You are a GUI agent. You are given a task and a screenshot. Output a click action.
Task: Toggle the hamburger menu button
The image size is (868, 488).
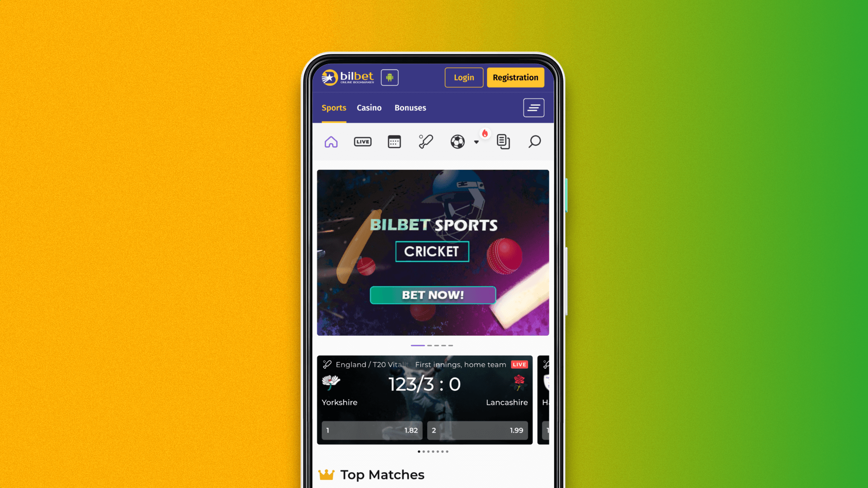[533, 108]
